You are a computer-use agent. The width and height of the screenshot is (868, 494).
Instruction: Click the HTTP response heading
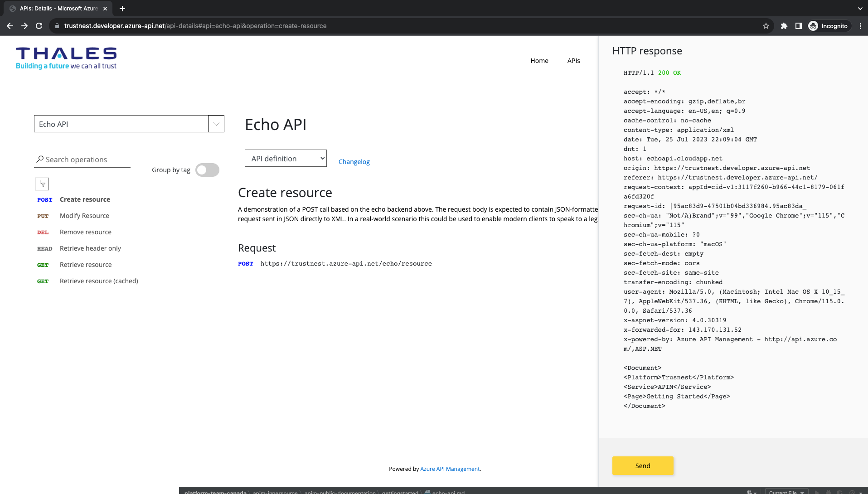coord(647,51)
